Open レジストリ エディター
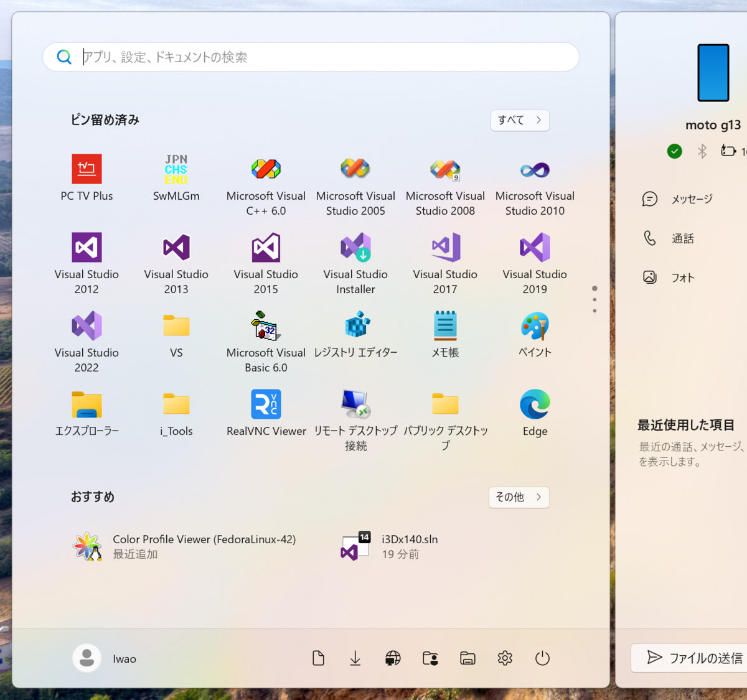The width and height of the screenshot is (747, 700). coord(355,335)
